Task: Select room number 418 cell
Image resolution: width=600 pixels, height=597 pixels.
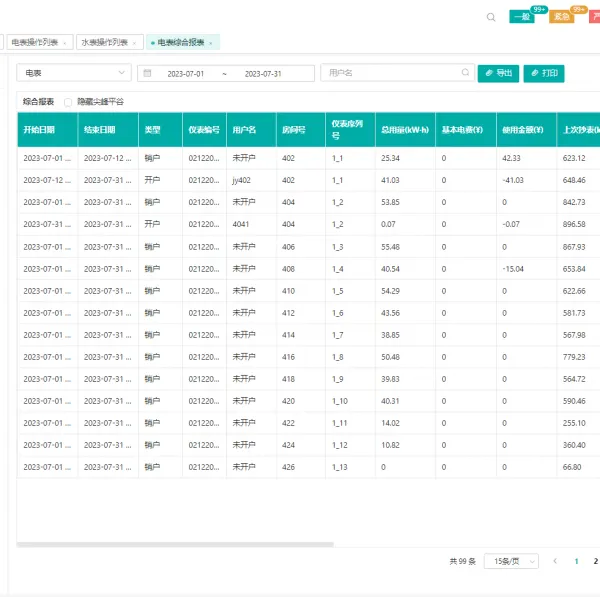Action: click(x=288, y=379)
